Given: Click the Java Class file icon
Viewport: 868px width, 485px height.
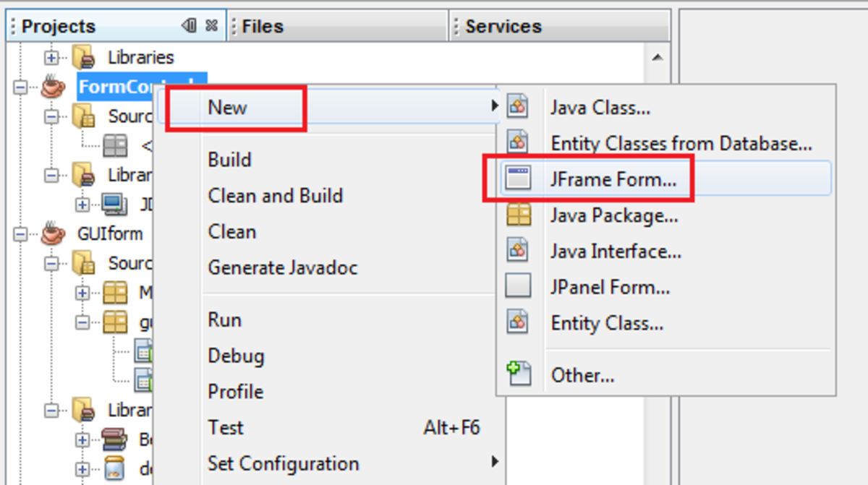Looking at the screenshot, I should (x=518, y=107).
